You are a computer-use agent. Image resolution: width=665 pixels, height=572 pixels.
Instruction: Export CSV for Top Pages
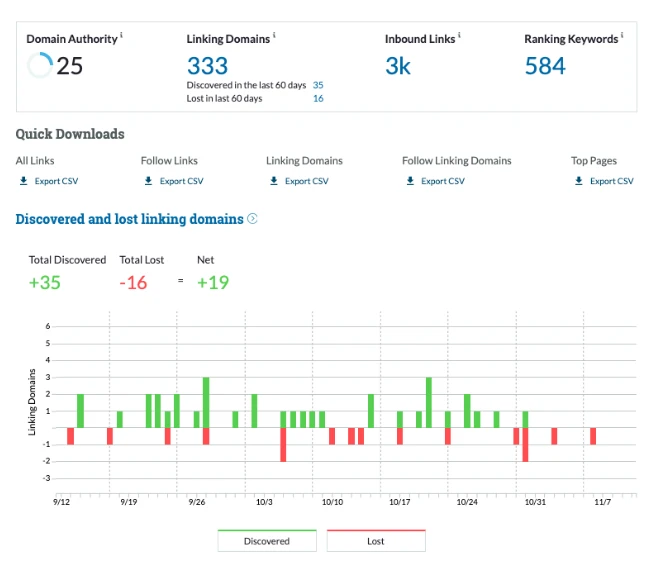pyautogui.click(x=612, y=181)
